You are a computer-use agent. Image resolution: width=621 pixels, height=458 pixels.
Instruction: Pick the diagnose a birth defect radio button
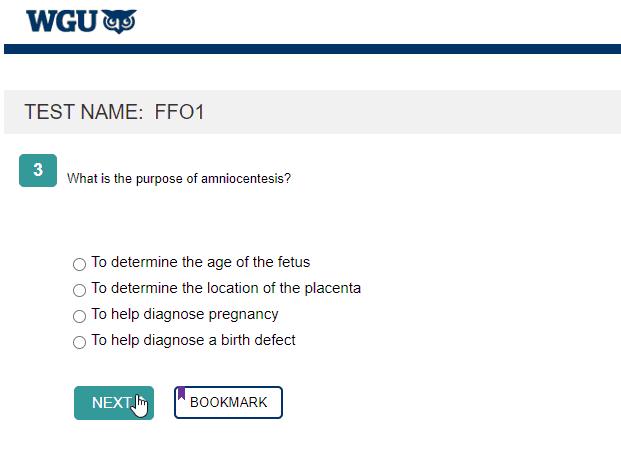[x=79, y=342]
